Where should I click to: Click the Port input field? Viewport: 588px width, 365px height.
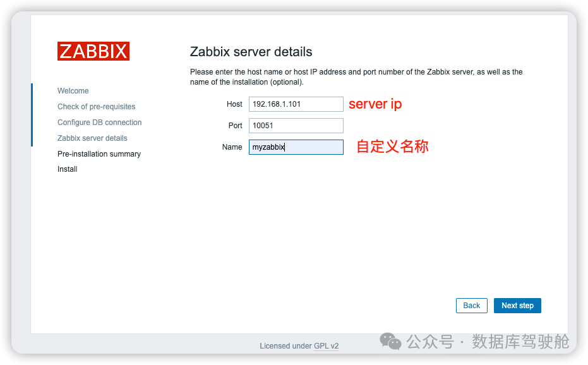296,125
